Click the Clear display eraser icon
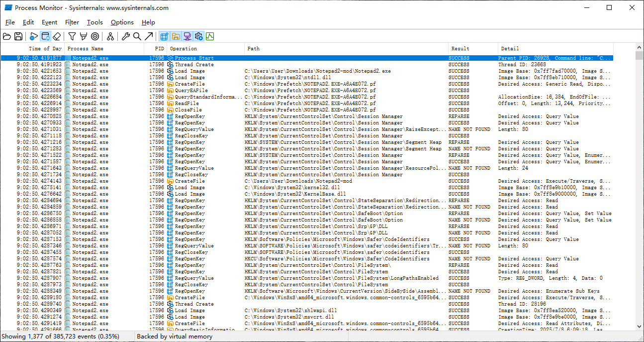The image size is (644, 342). [x=57, y=36]
